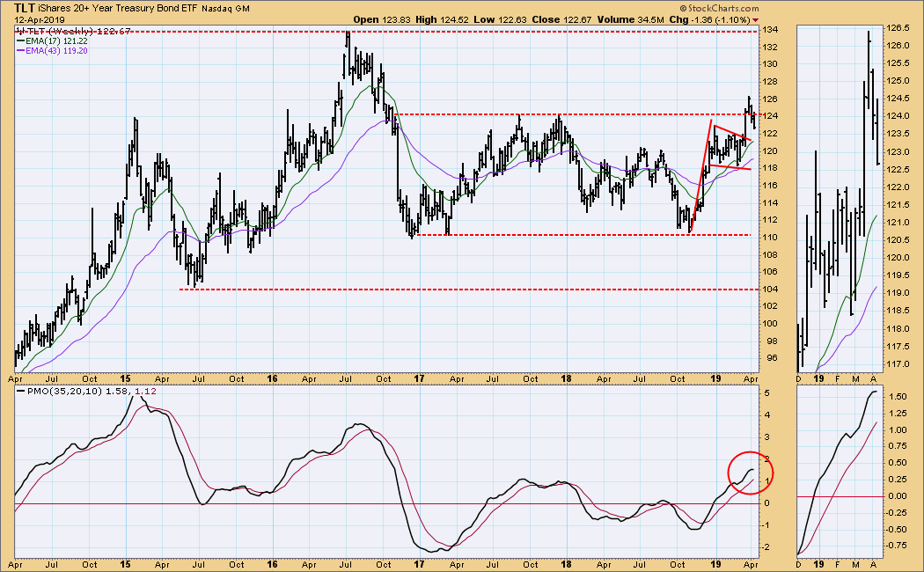
Task: Click the red down-arrow beside the change value
Action: click(x=755, y=20)
